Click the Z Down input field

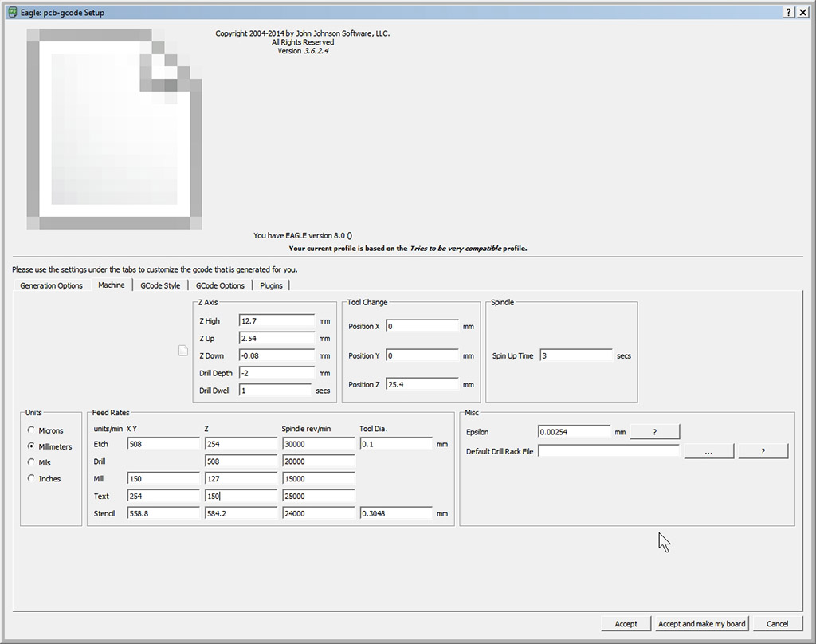tap(277, 355)
